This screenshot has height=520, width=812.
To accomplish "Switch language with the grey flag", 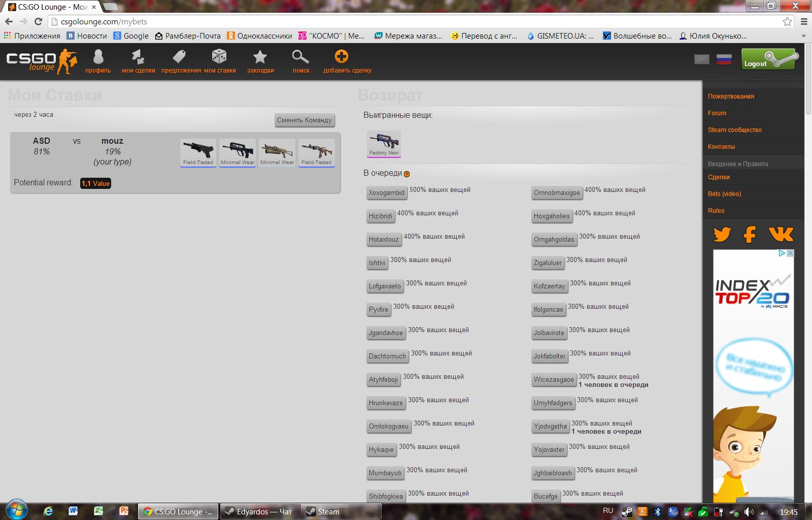I will pos(702,59).
